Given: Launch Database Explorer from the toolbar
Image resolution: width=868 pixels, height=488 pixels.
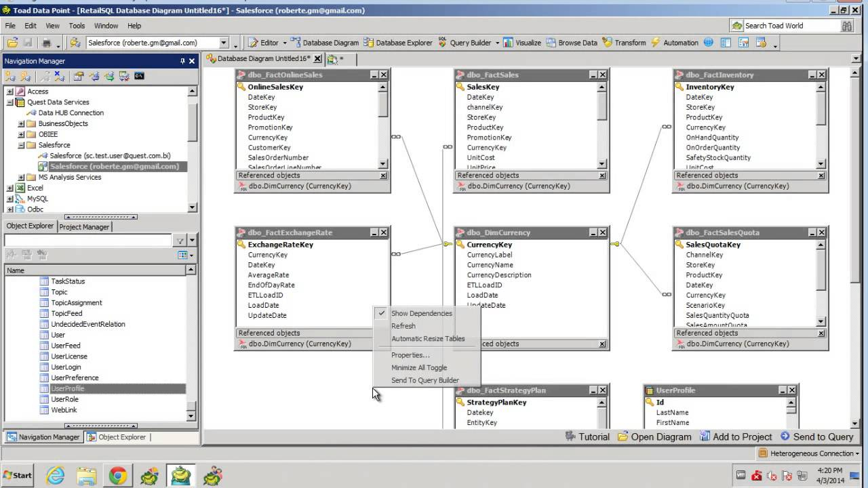Looking at the screenshot, I should pos(397,43).
